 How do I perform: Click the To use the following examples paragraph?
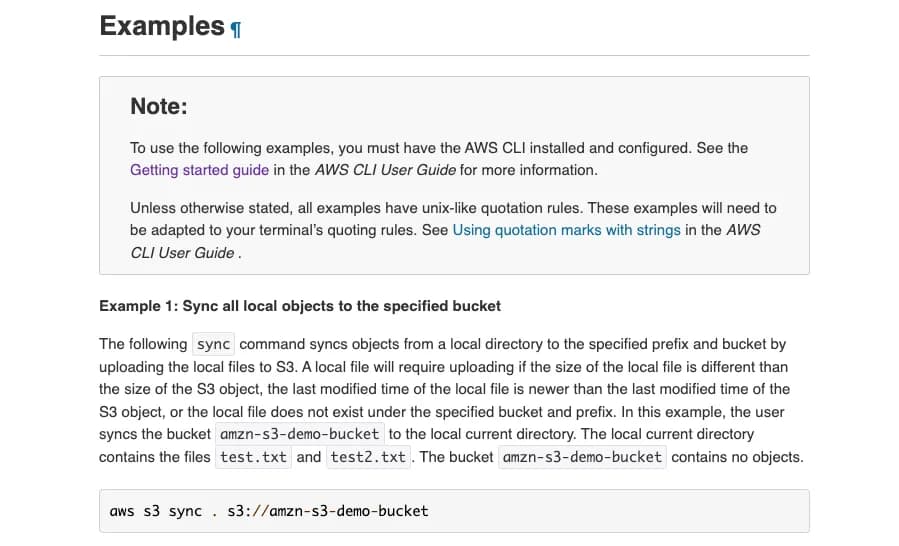439,159
